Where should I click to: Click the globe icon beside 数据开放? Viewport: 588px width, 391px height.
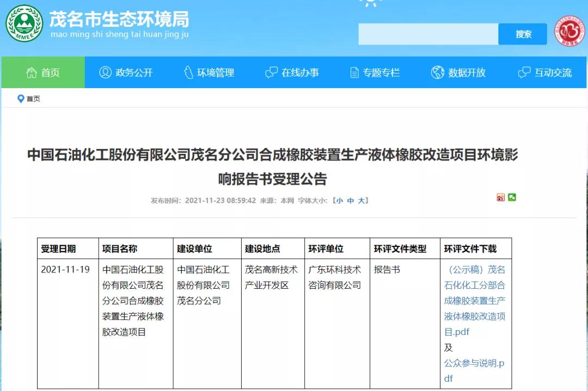[x=437, y=72]
